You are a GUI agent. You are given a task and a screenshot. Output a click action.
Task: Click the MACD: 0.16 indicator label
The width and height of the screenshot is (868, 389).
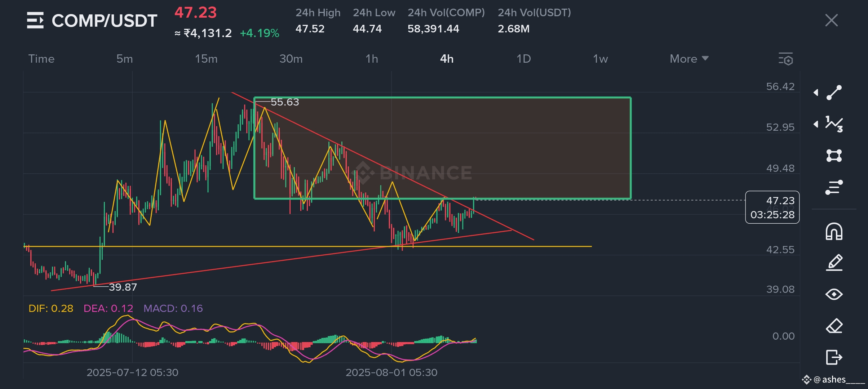173,309
